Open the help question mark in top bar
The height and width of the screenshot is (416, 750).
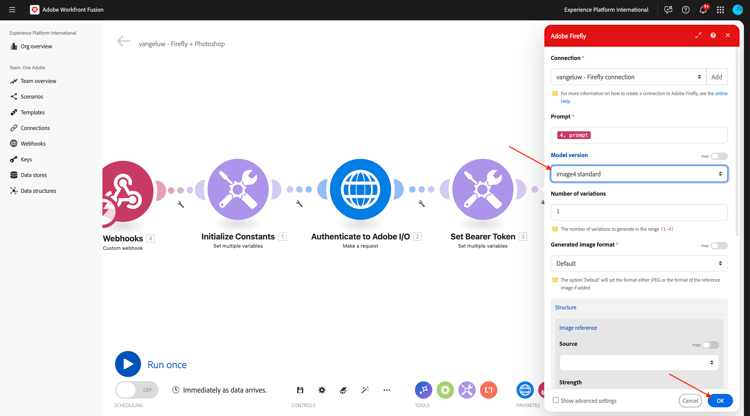click(x=685, y=10)
